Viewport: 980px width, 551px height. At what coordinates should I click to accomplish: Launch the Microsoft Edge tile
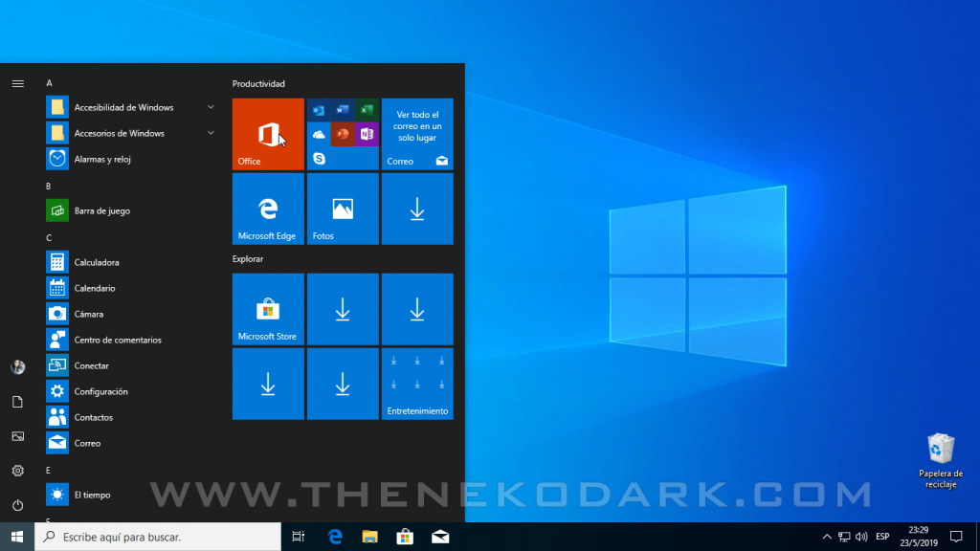click(268, 209)
